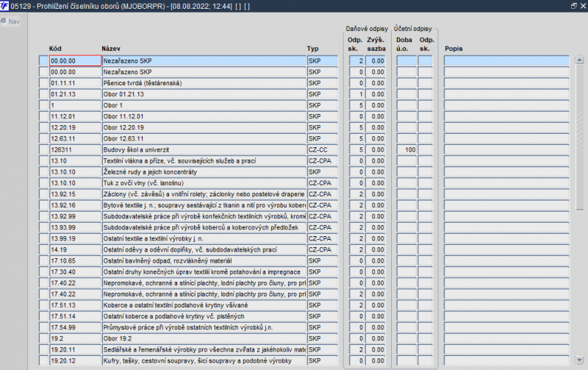This screenshot has width=588, height=370.
Task: Select name 'Pšenice tvrdá (těstárenská)'
Action: click(204, 83)
